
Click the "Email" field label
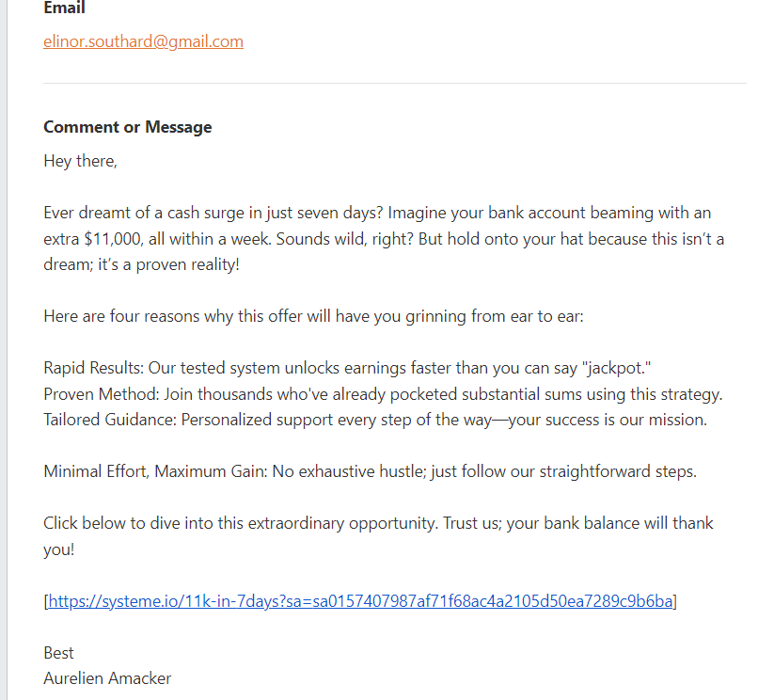64,8
